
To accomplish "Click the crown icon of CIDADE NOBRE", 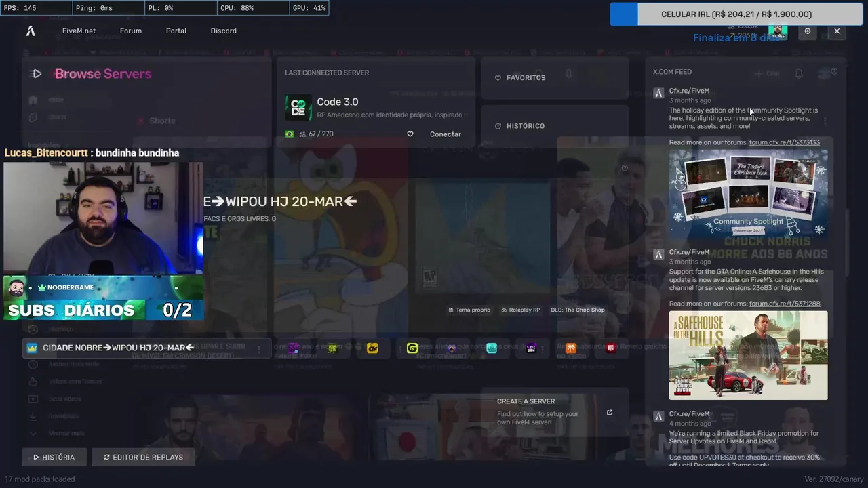I will coord(32,348).
